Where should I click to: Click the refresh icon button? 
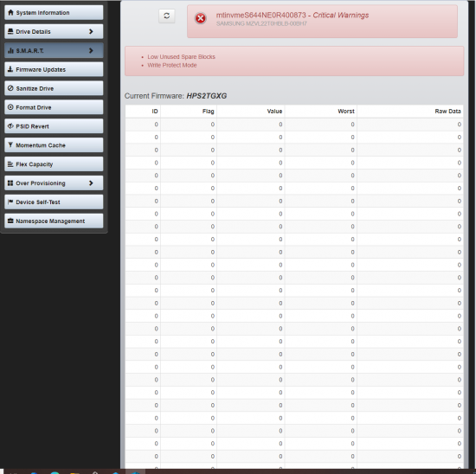[167, 16]
